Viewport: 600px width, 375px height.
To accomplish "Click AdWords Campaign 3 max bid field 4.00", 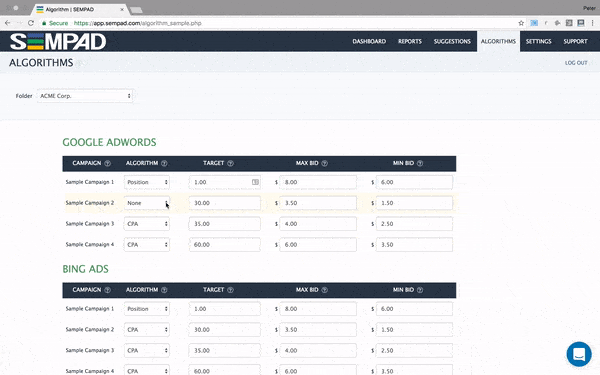I will [318, 224].
